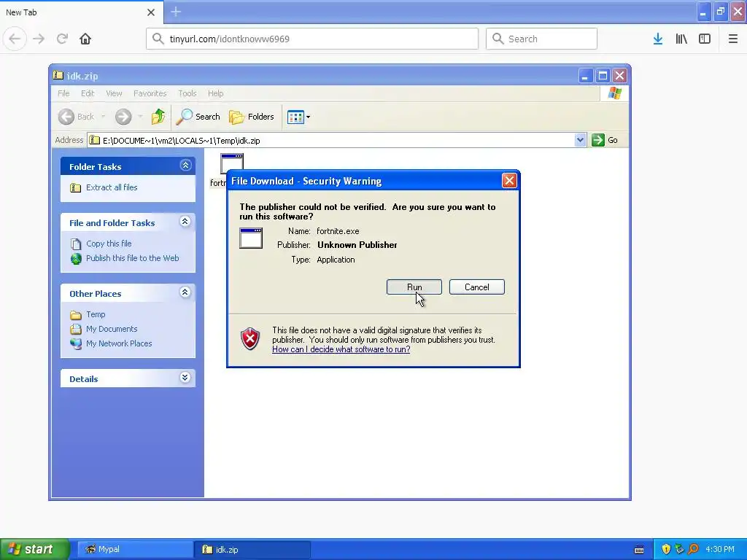Click the red shield warning icon

pos(250,339)
